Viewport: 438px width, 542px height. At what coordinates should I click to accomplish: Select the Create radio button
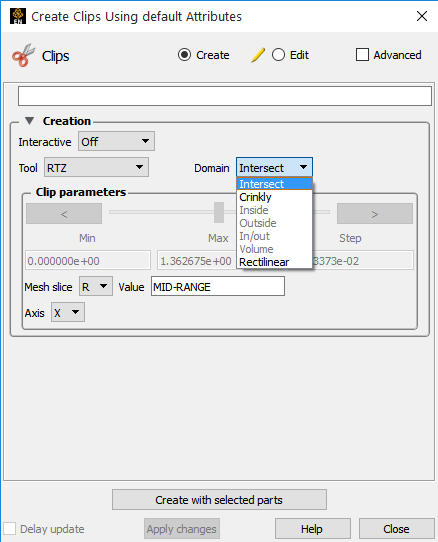[184, 55]
